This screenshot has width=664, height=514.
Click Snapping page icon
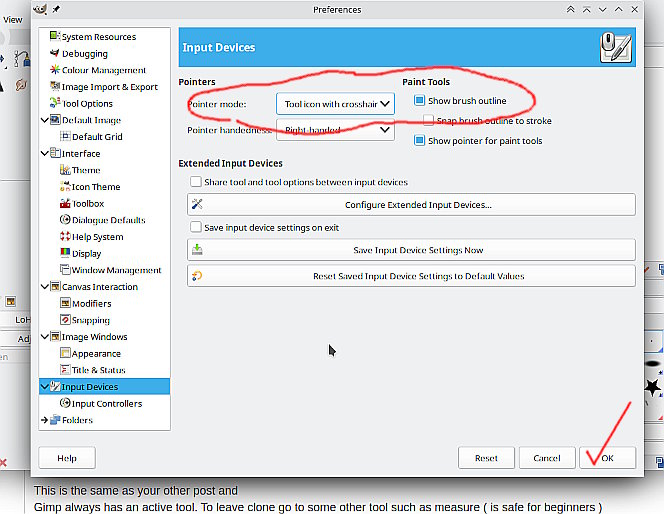65,320
